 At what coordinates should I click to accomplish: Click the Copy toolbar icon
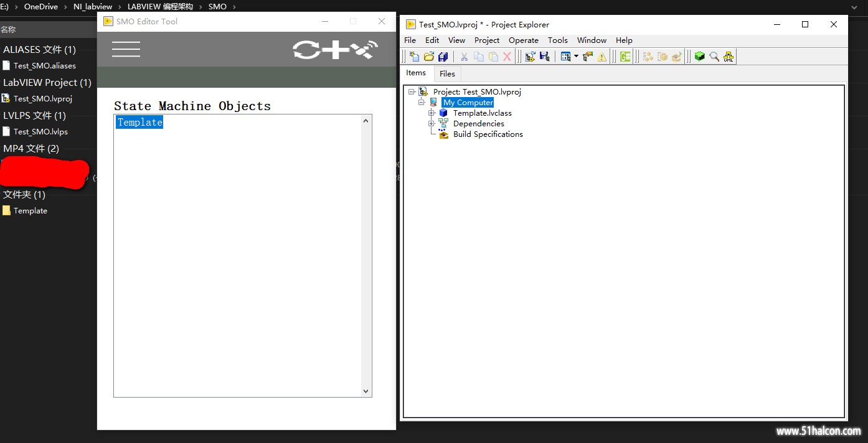pyautogui.click(x=479, y=57)
